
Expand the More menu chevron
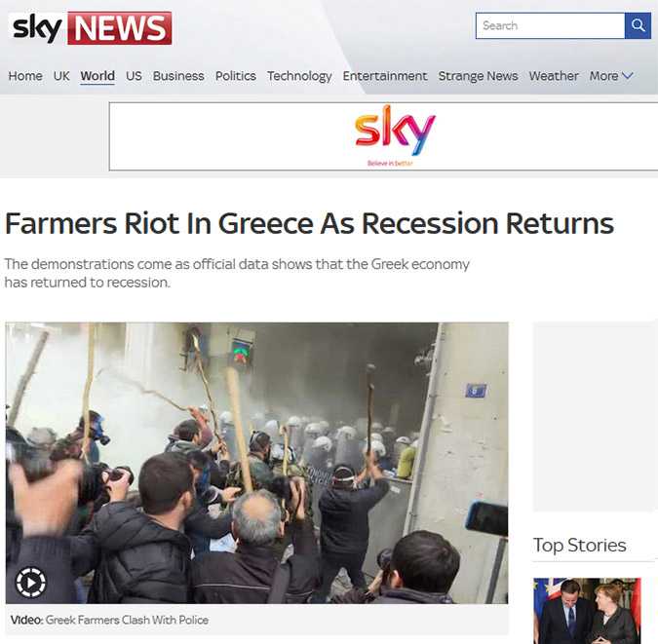[x=628, y=76]
